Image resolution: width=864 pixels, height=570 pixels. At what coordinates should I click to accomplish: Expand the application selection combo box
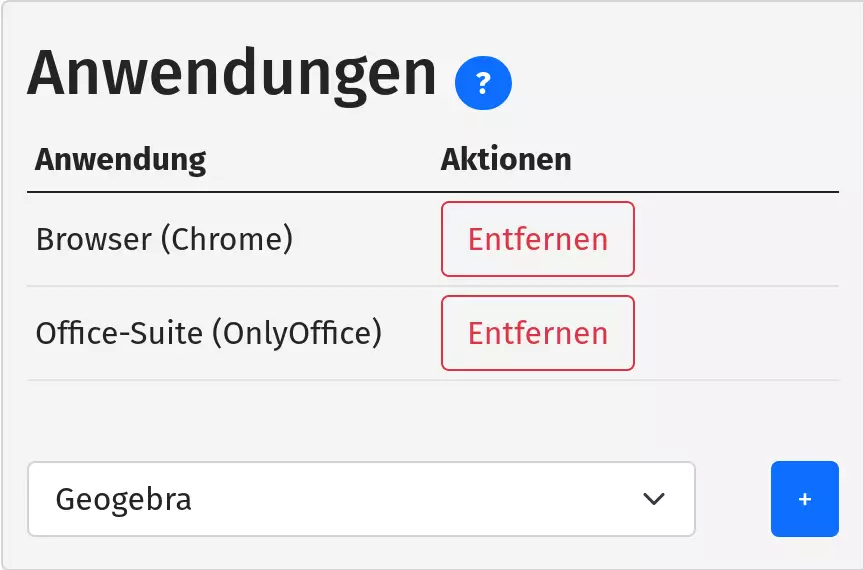(x=360, y=499)
